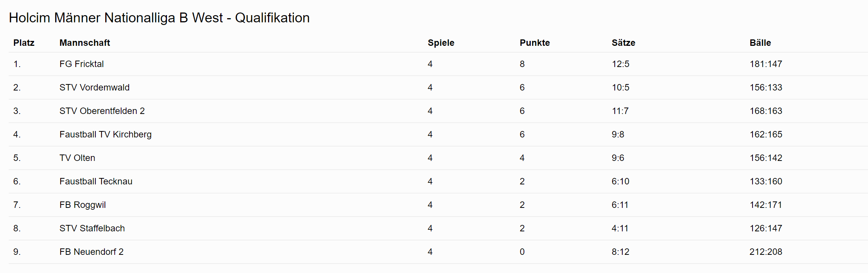Click the Spiele column header
Screen dimensions: 868x273
coord(441,43)
